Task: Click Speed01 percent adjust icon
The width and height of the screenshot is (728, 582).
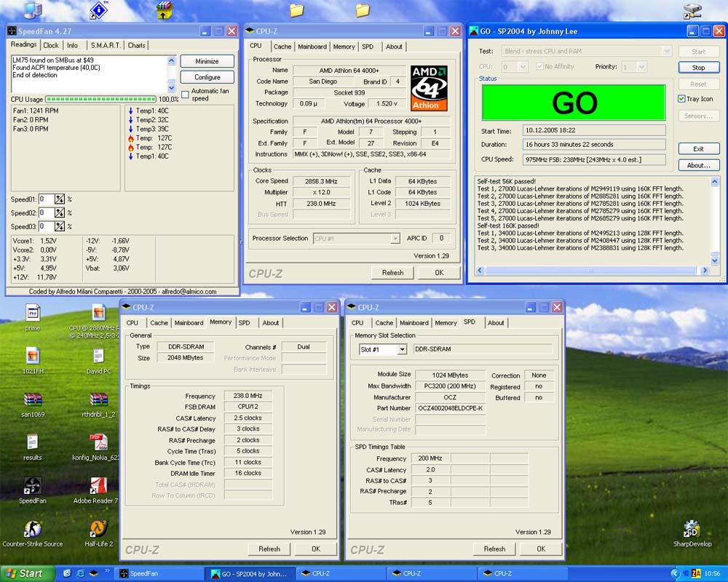Action: (60, 199)
